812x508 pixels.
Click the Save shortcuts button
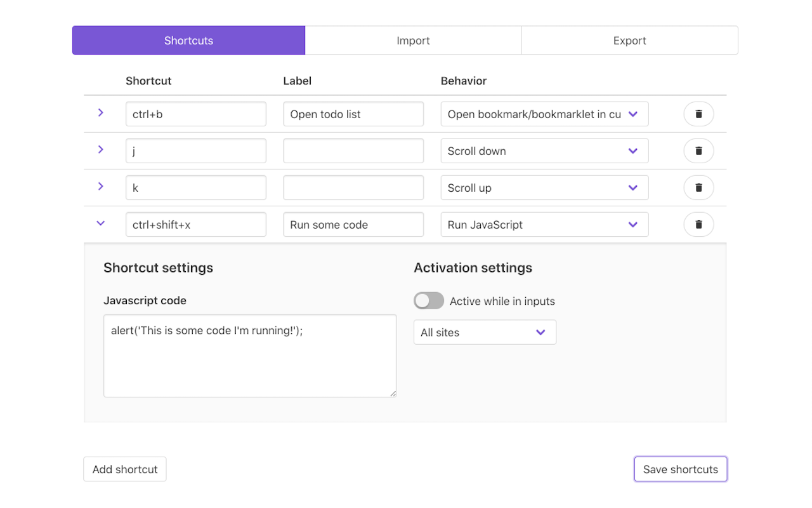[680, 469]
